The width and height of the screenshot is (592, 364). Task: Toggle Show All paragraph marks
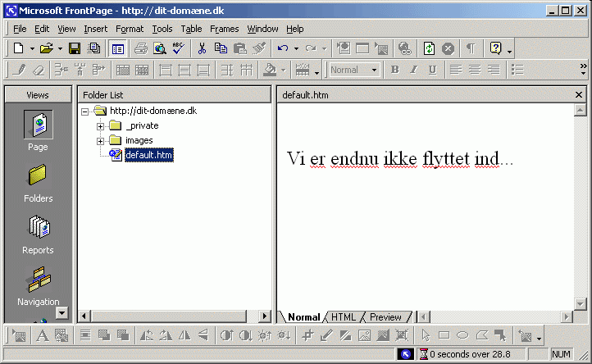coord(471,48)
